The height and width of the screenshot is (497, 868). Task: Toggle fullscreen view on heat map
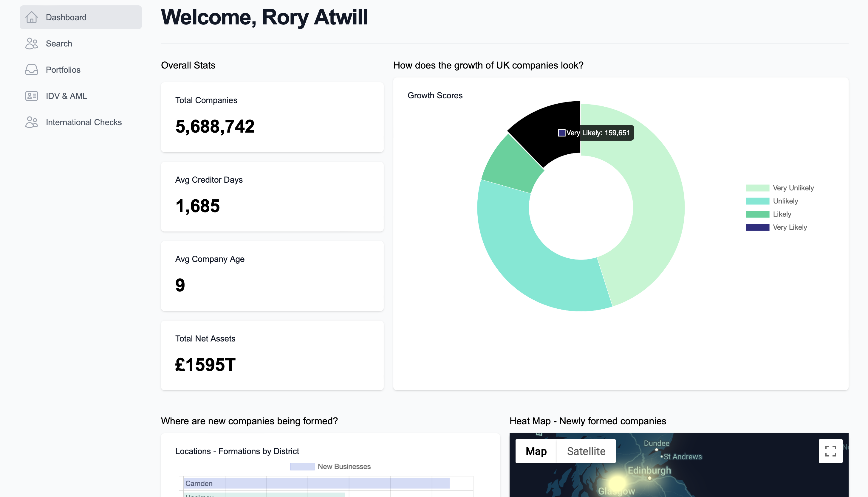(x=830, y=451)
